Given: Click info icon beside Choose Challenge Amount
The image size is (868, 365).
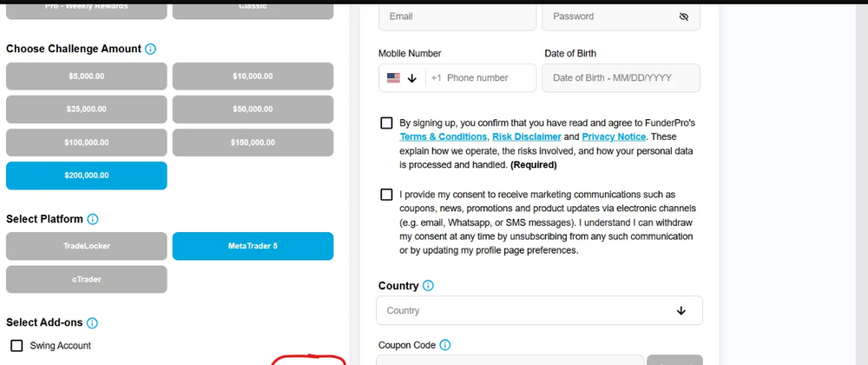Looking at the screenshot, I should (150, 50).
